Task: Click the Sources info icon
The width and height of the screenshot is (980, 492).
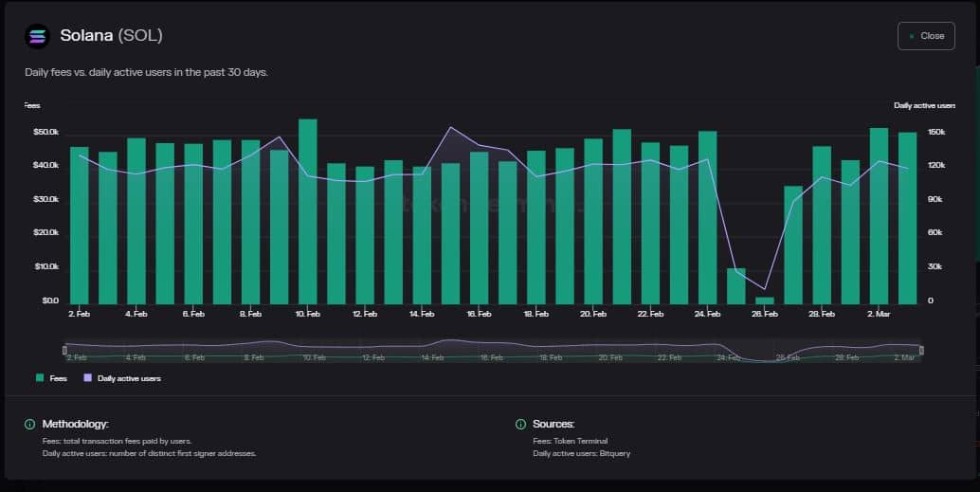Action: coord(520,424)
